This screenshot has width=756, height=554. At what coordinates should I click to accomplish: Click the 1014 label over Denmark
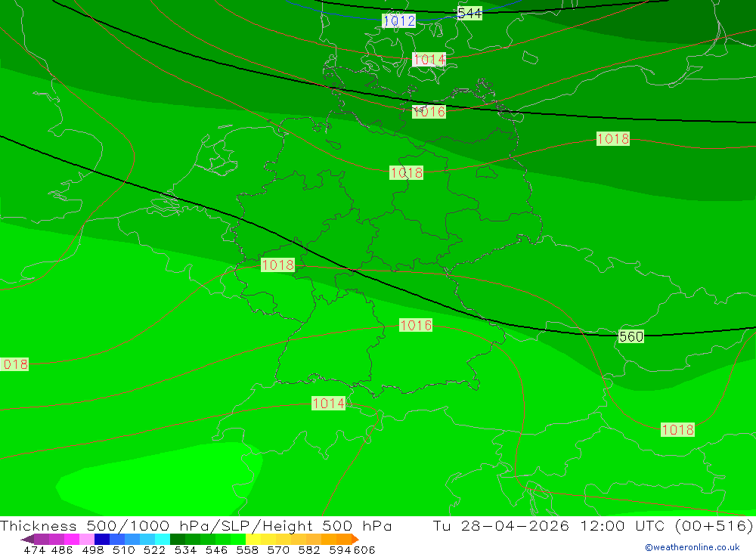click(429, 59)
